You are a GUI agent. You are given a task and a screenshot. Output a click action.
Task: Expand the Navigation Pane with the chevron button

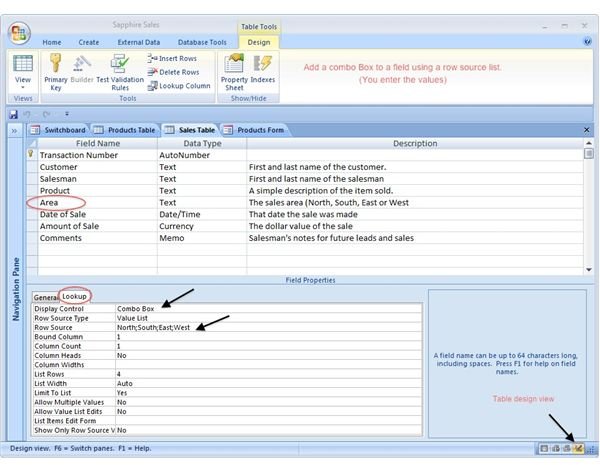[x=15, y=131]
